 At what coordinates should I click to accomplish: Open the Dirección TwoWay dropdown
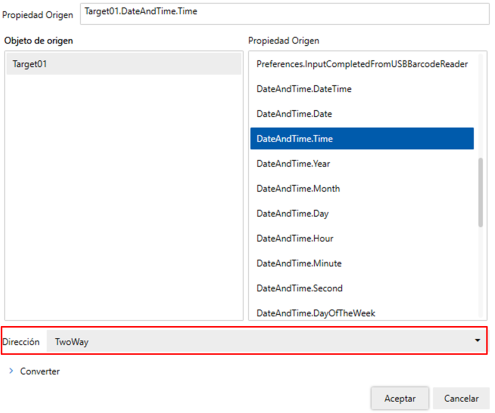coord(266,341)
